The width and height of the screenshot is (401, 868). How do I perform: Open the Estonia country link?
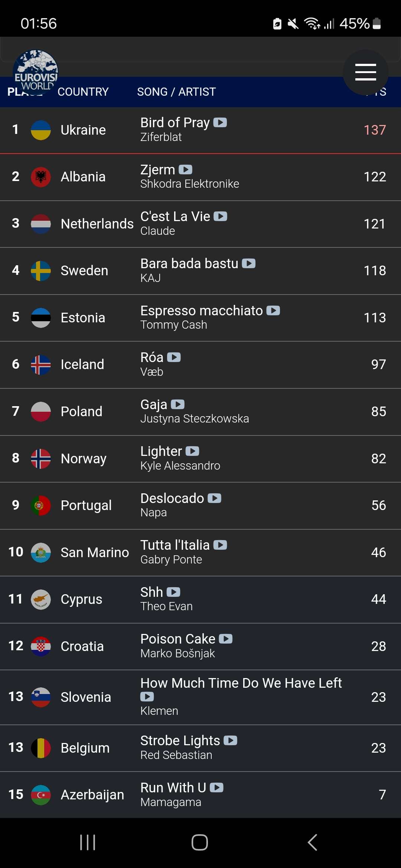pos(83,318)
